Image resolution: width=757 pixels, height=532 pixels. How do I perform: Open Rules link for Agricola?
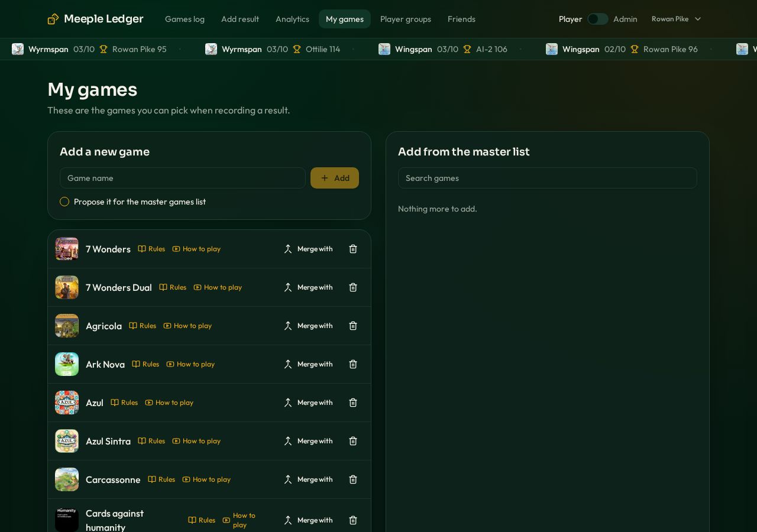coord(143,326)
